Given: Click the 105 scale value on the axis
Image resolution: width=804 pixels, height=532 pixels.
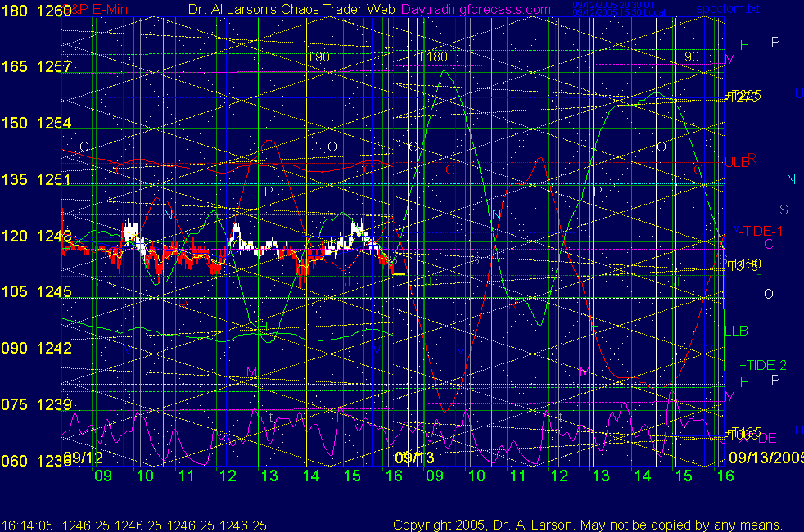Looking at the screenshot, I should point(15,291).
